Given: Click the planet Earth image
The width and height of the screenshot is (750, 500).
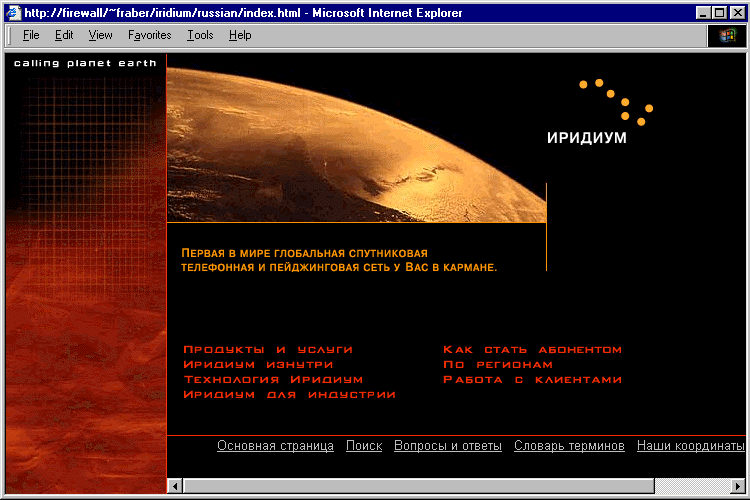Looking at the screenshot, I should [x=356, y=144].
